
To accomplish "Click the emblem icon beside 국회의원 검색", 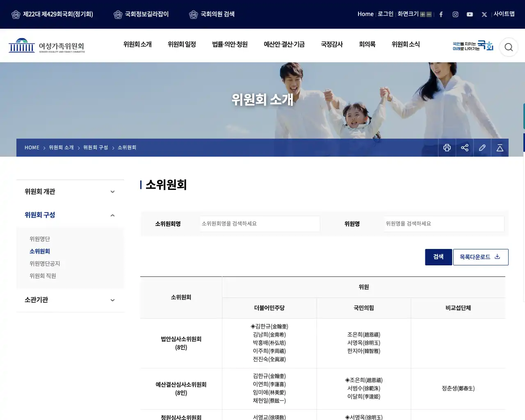I will [194, 14].
